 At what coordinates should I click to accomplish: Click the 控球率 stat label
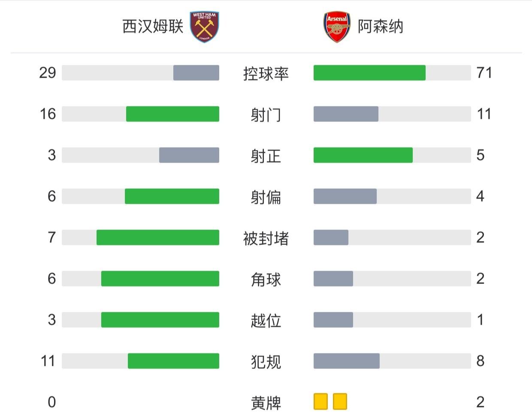(x=266, y=74)
